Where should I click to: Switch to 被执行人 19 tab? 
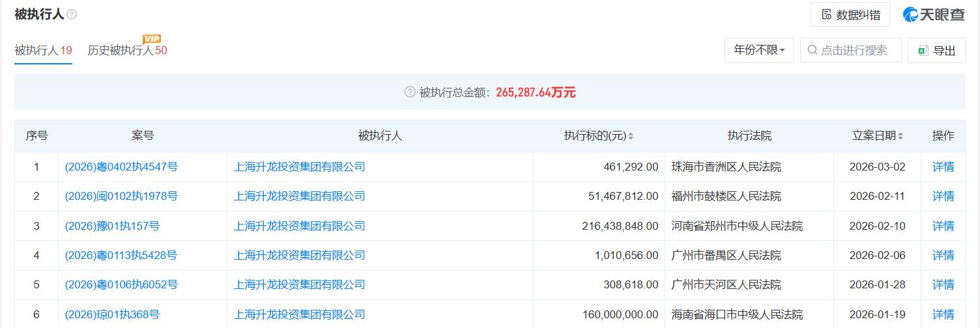click(43, 50)
